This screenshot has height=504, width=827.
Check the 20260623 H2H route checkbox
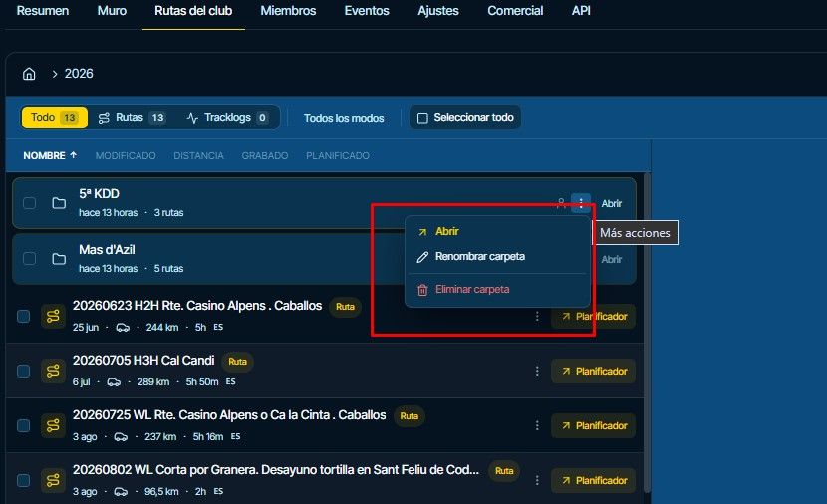(x=23, y=316)
